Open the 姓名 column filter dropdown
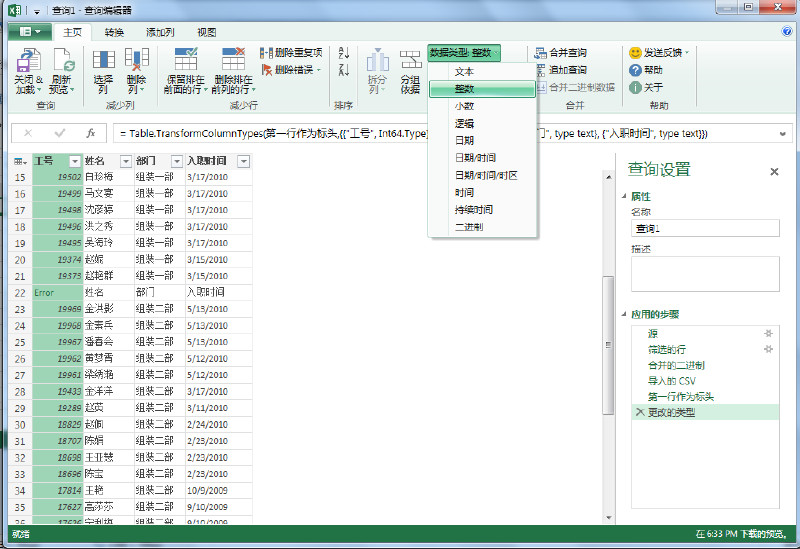The width and height of the screenshot is (800, 549). [x=126, y=161]
